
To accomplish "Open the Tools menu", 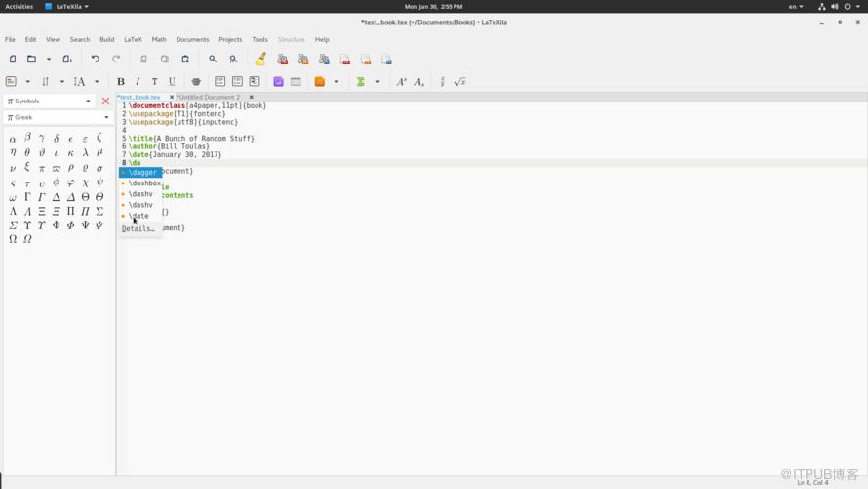I will [x=259, y=40].
